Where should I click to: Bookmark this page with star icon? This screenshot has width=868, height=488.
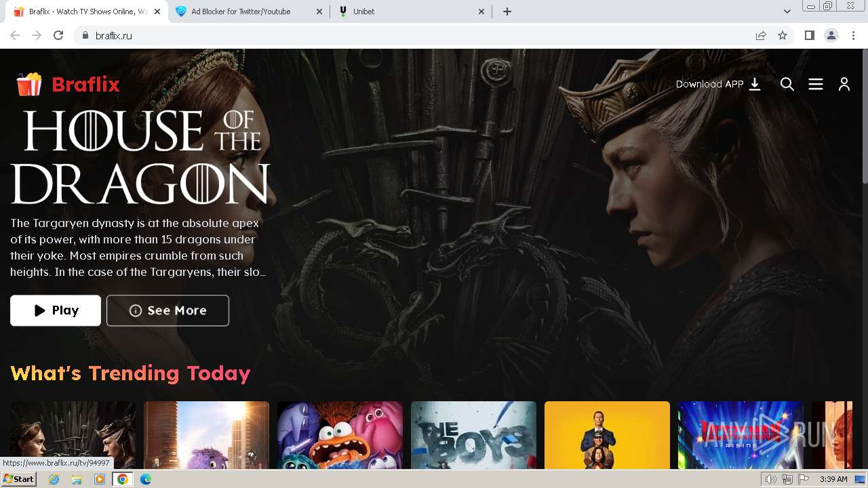click(783, 35)
